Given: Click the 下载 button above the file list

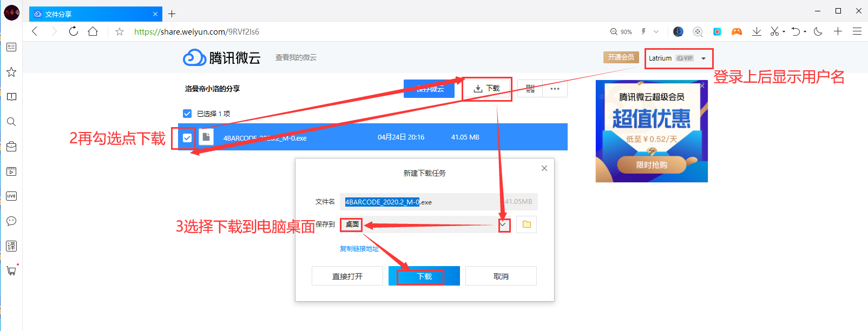Looking at the screenshot, I should 487,89.
